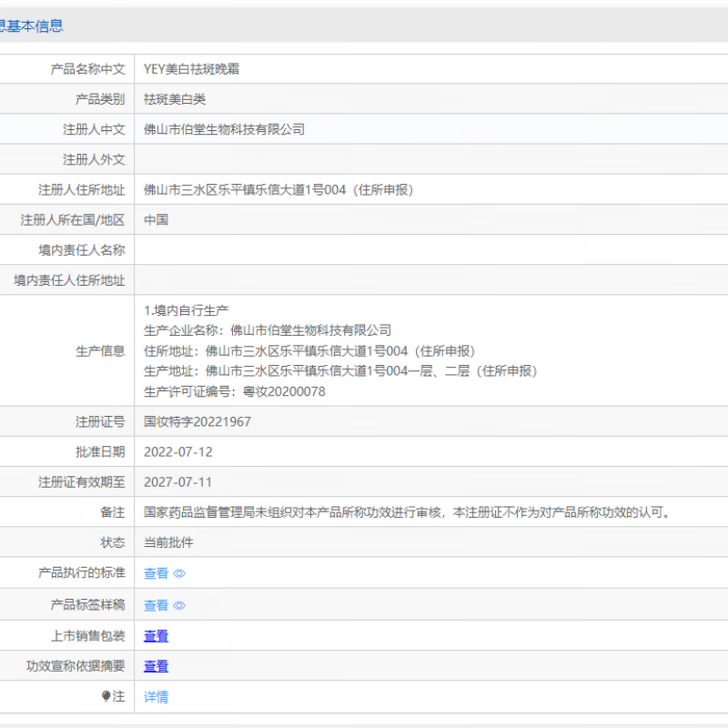The width and height of the screenshot is (728, 728).
Task: Open the 查看 link for 产品执行的标准
Action: [156, 573]
